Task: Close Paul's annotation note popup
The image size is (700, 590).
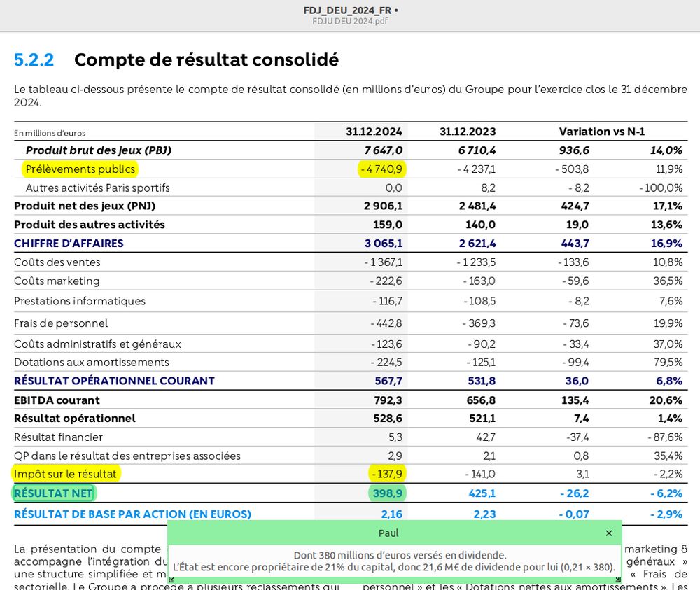Action: pyautogui.click(x=609, y=533)
